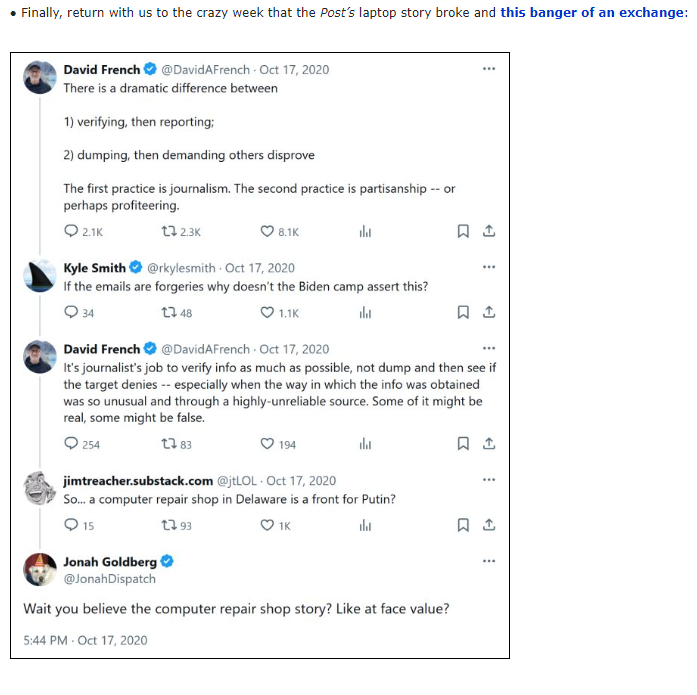The width and height of the screenshot is (697, 695).
Task: Click the 5:44 PM timestamp on Goldberg's tweet
Action: (x=85, y=640)
